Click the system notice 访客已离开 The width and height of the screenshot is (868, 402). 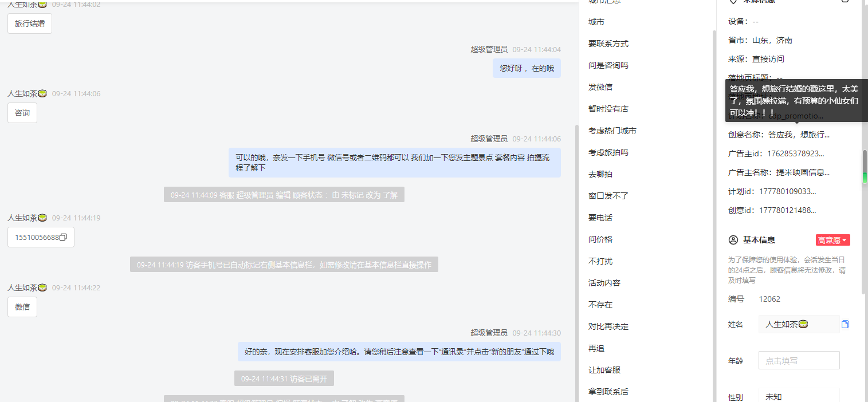pyautogui.click(x=284, y=379)
